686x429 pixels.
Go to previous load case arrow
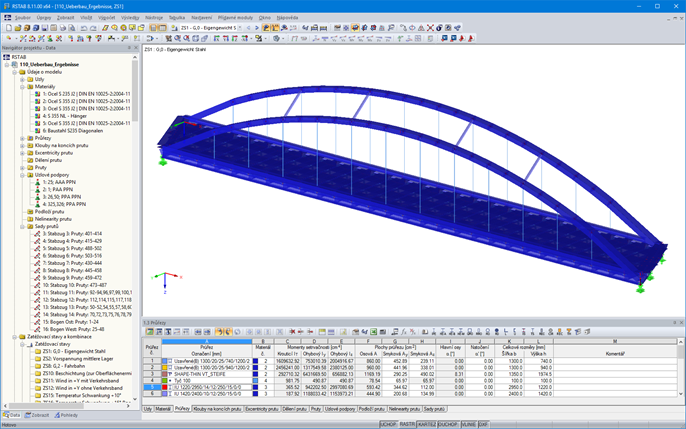249,28
